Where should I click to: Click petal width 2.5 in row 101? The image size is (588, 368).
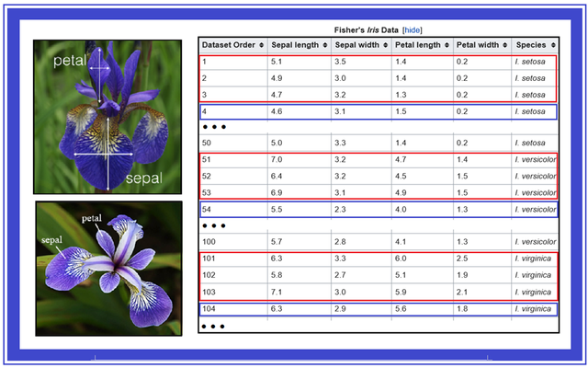462,259
